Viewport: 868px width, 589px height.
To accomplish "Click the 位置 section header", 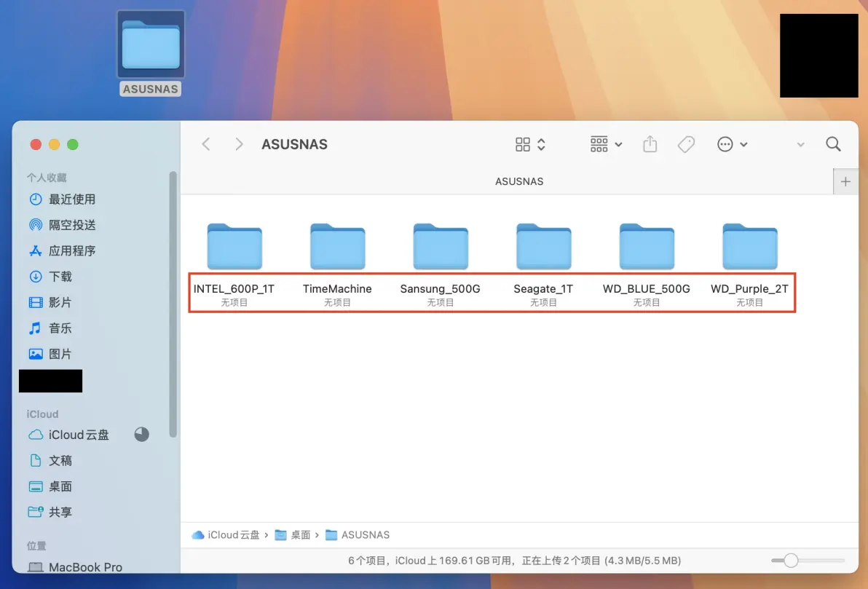I will click(36, 546).
